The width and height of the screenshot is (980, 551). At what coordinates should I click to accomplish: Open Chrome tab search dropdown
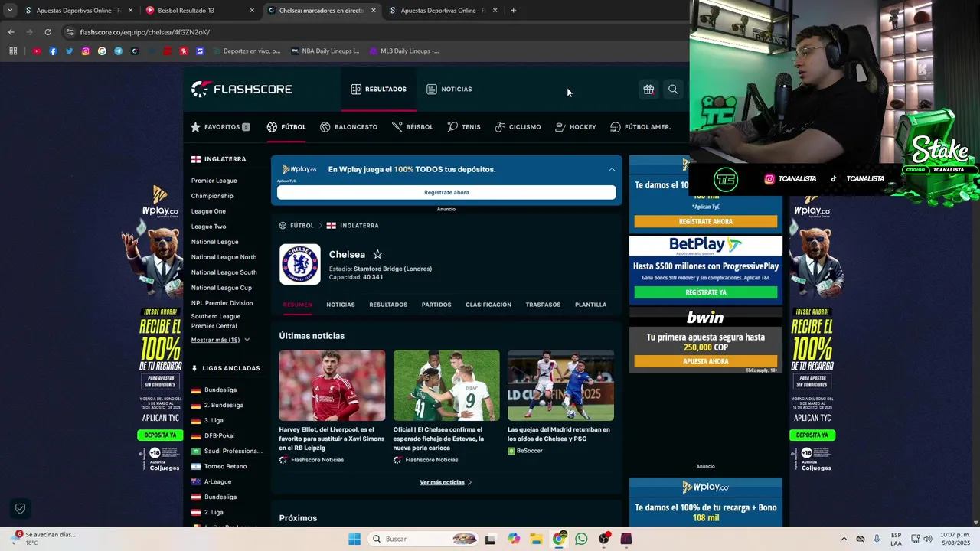coord(10,11)
